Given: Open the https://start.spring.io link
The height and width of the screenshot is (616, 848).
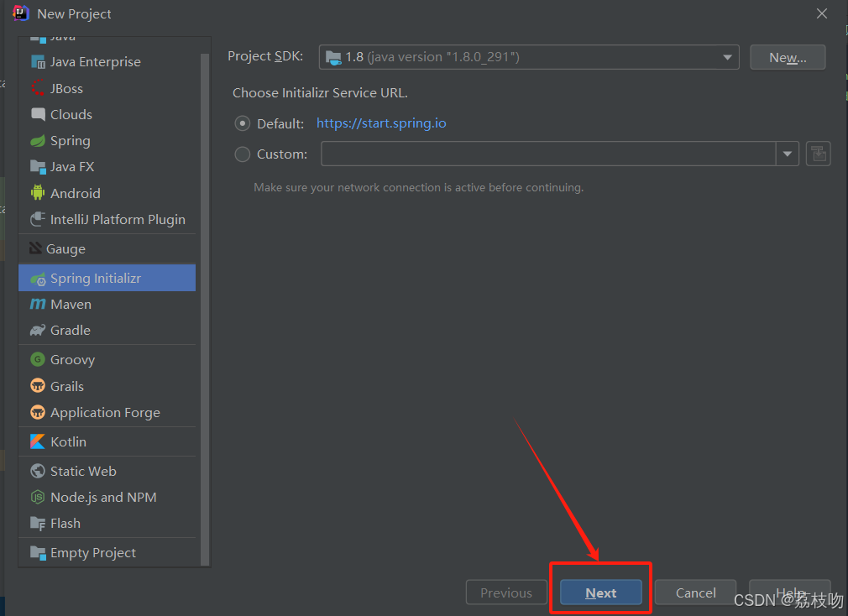Looking at the screenshot, I should pyautogui.click(x=381, y=123).
